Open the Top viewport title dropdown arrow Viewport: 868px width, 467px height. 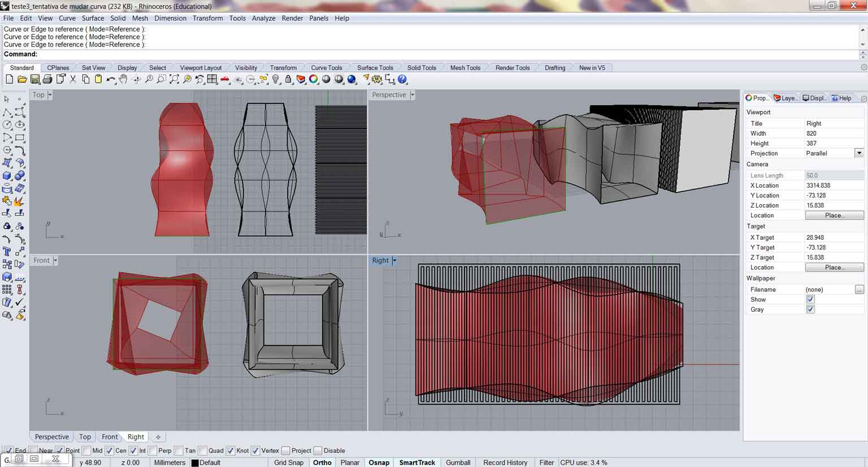click(50, 95)
